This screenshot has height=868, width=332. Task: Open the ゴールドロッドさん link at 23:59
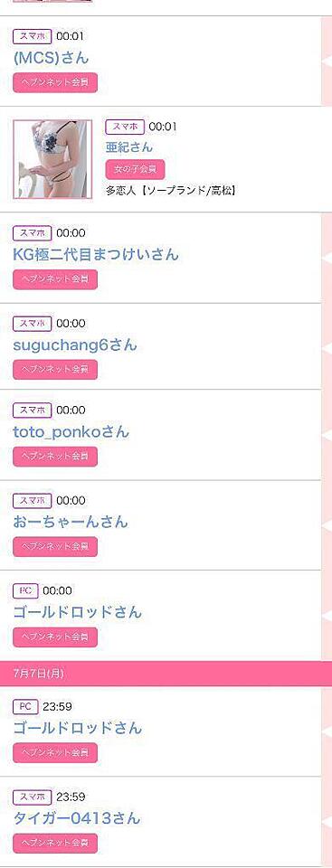(77, 727)
